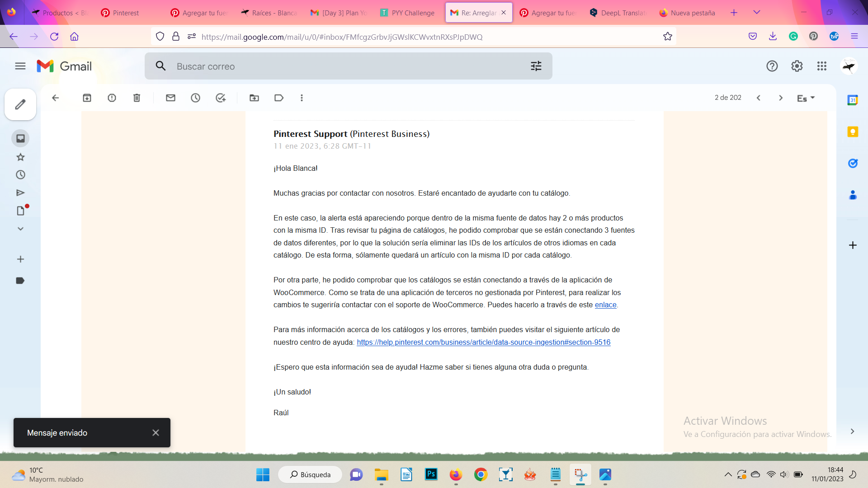868x488 pixels.
Task: Open the labels icon in toolbar
Action: click(x=279, y=98)
